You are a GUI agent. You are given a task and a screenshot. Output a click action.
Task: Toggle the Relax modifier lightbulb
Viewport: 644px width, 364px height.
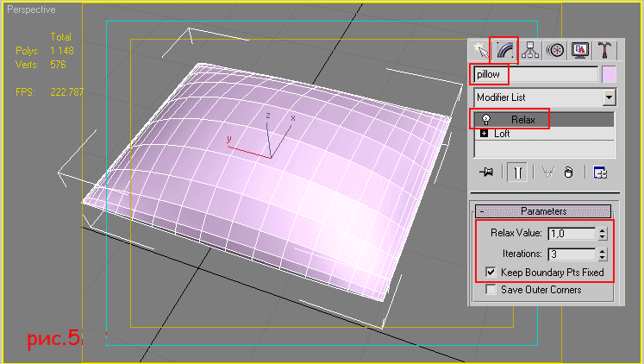486,120
